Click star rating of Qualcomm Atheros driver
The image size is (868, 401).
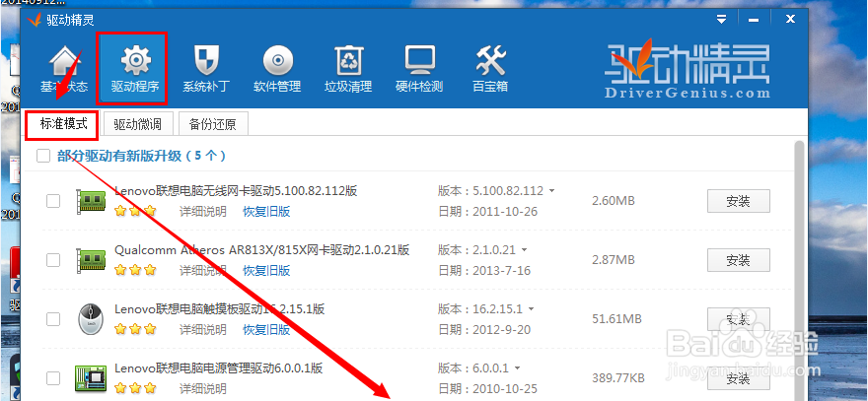point(135,271)
